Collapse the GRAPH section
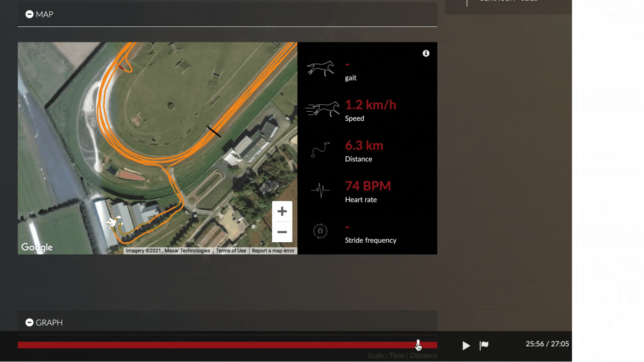 point(30,323)
